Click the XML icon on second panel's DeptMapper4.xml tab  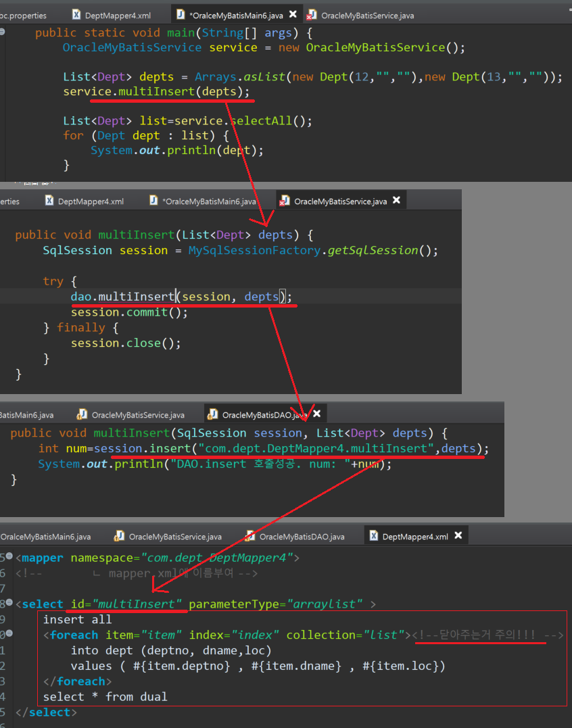coord(49,201)
